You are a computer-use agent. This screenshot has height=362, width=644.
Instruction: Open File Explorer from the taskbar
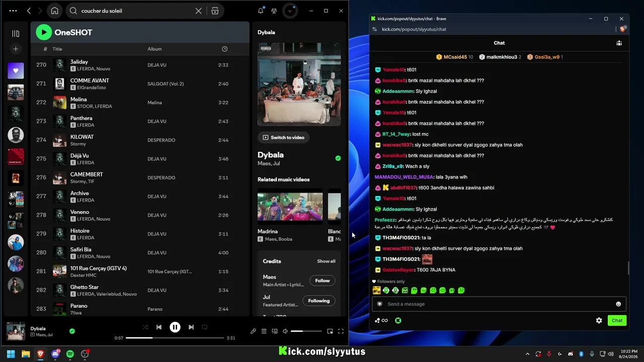pyautogui.click(x=26, y=354)
